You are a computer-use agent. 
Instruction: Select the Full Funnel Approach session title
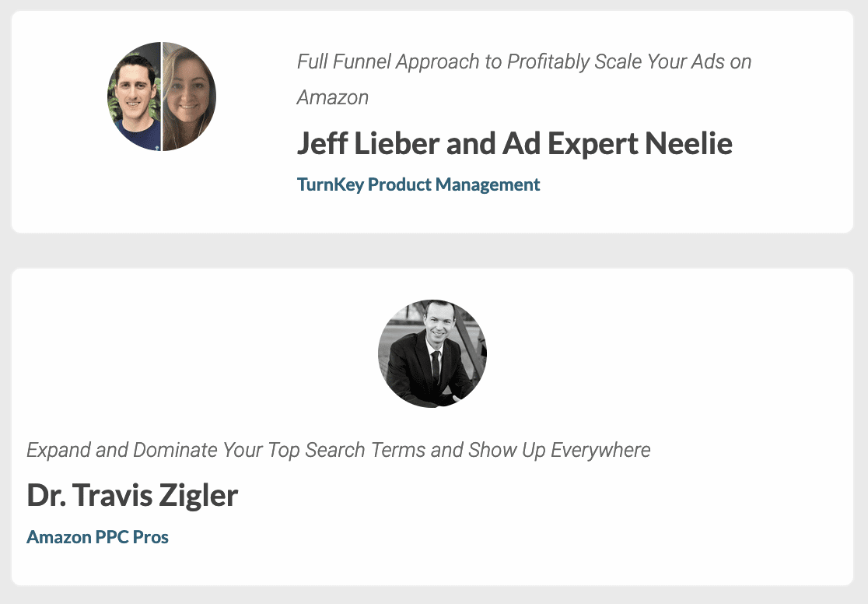pos(523,79)
